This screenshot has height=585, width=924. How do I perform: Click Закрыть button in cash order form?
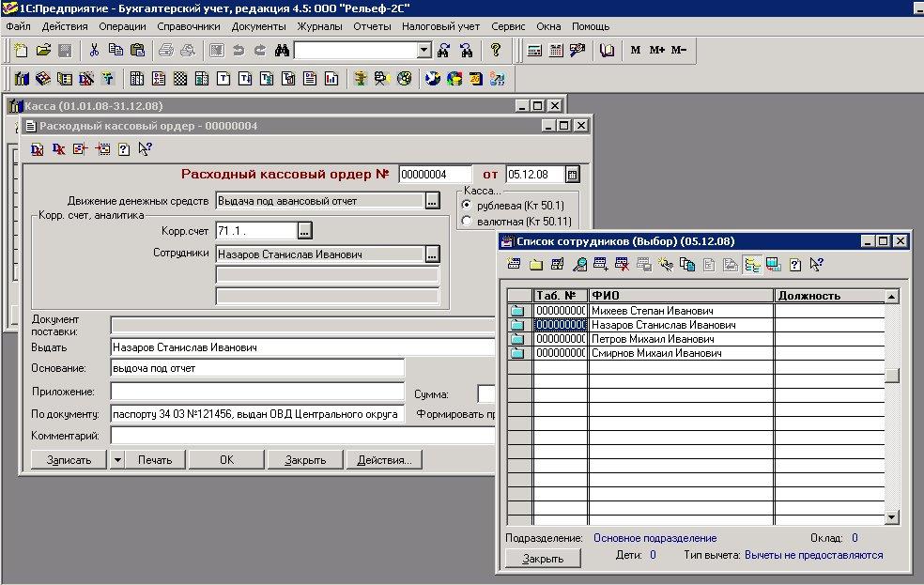tap(305, 460)
